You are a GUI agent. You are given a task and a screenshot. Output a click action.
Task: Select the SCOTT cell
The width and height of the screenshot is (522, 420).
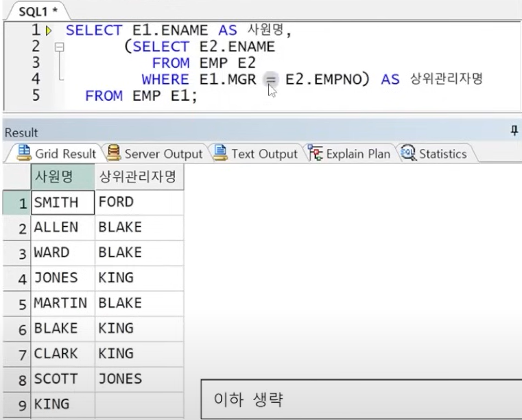[63, 380]
